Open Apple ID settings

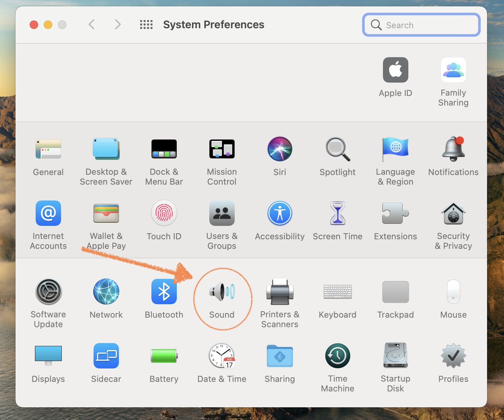395,71
